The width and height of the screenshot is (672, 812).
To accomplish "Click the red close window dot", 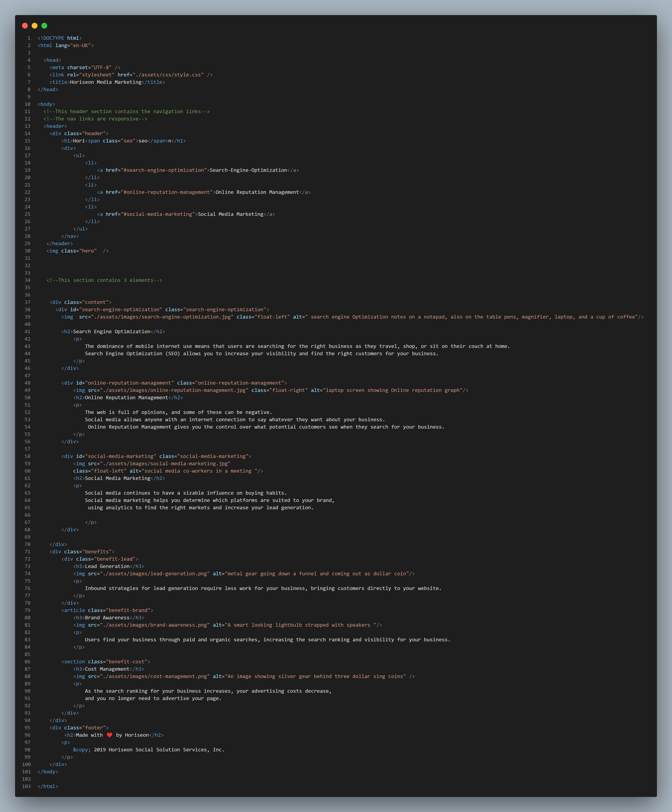I will pyautogui.click(x=25, y=25).
